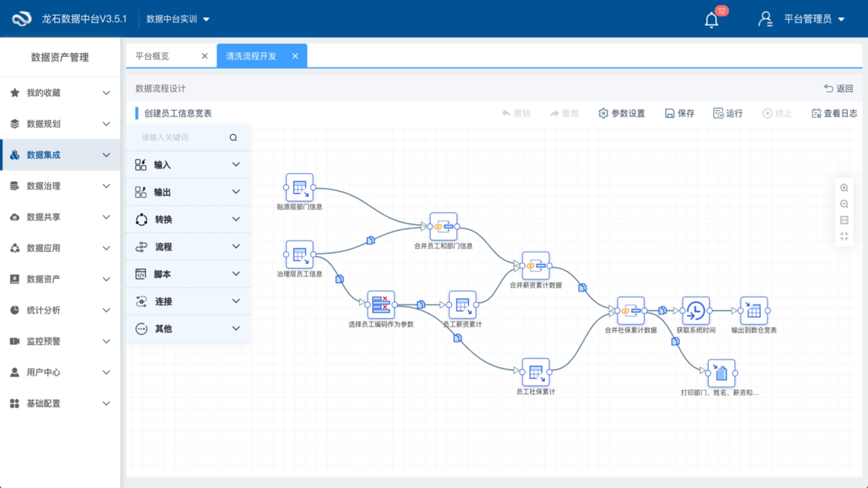Click the 输出到数仓宽表 output node

[754, 310]
